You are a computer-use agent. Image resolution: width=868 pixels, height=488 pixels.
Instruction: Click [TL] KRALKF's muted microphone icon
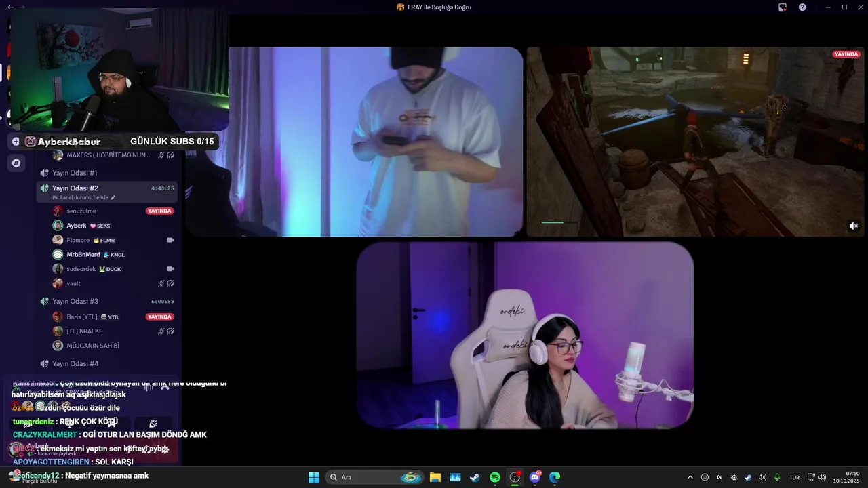click(161, 331)
